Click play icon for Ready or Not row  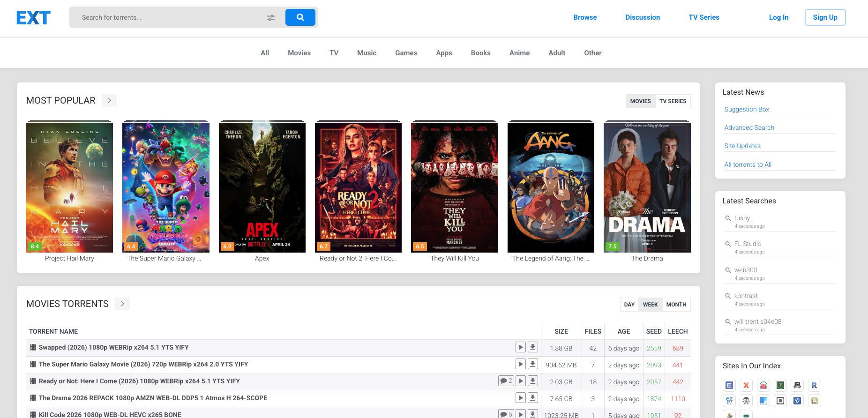coord(521,381)
